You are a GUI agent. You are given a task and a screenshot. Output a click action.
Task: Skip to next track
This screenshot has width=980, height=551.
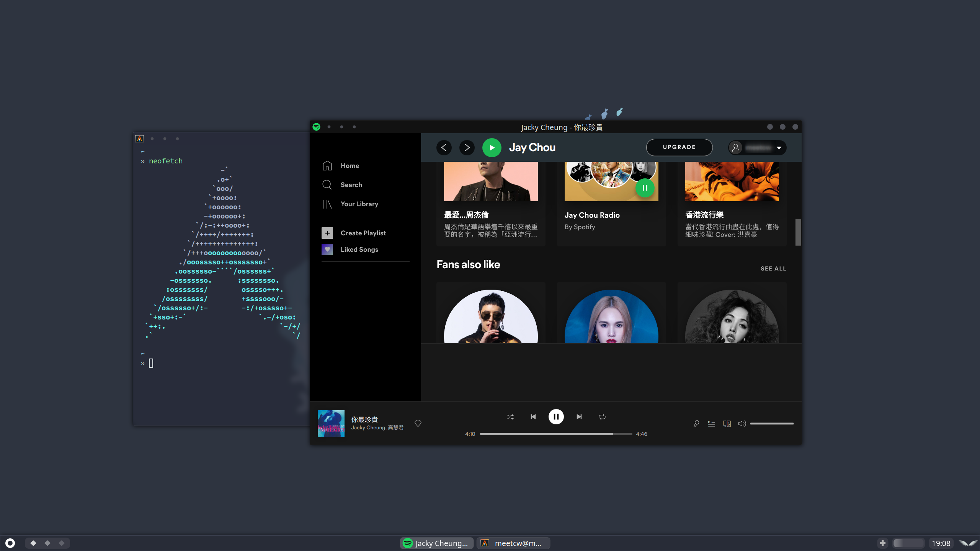[x=579, y=417]
